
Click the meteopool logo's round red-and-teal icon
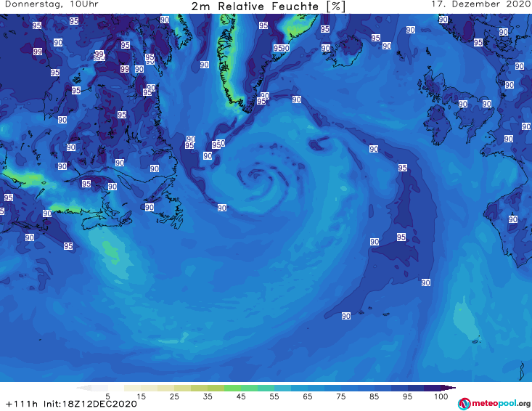464,404
